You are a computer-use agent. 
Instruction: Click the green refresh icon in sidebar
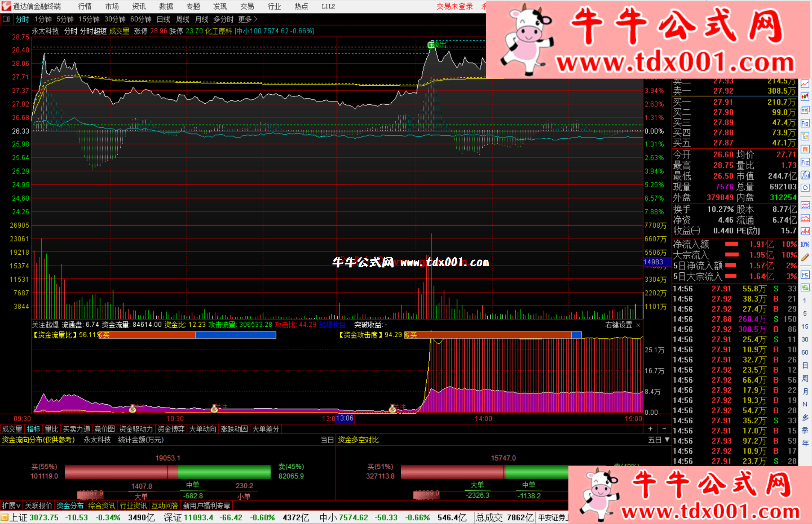[805, 288]
